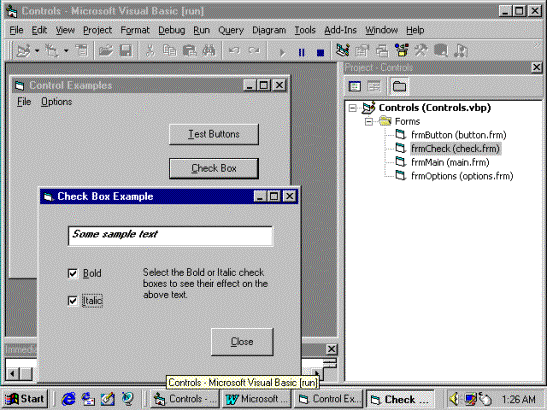Image resolution: width=547 pixels, height=410 pixels.
Task: Click the Add Standard EXE Project toolbar icon
Action: pyautogui.click(x=23, y=51)
